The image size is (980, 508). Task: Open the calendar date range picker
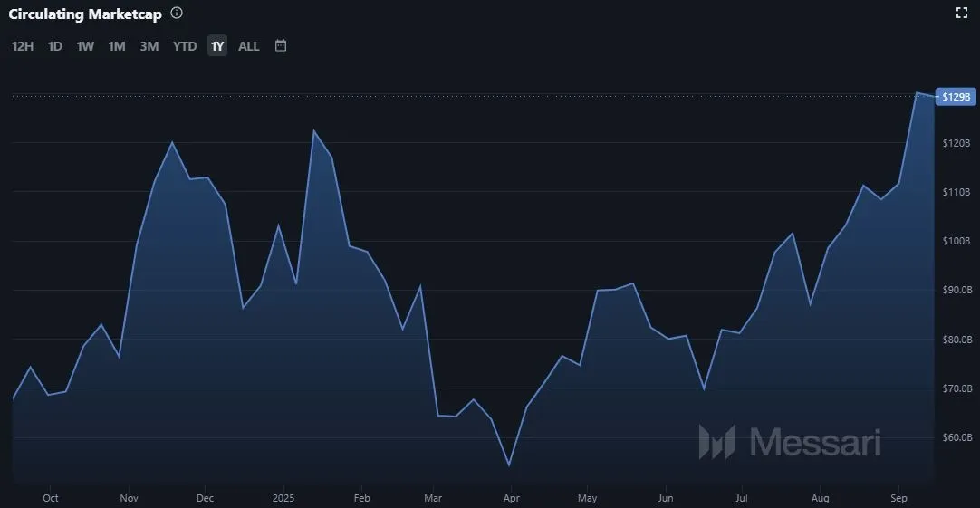[281, 45]
